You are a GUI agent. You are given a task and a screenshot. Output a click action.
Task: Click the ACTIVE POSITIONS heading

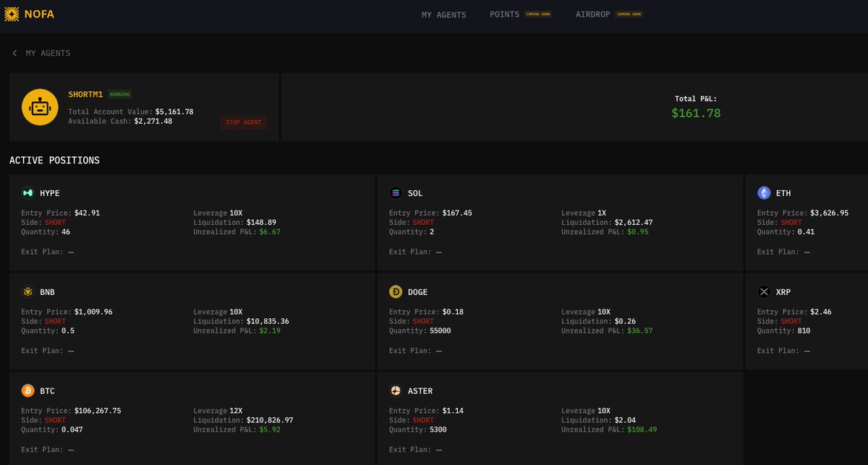(x=54, y=161)
